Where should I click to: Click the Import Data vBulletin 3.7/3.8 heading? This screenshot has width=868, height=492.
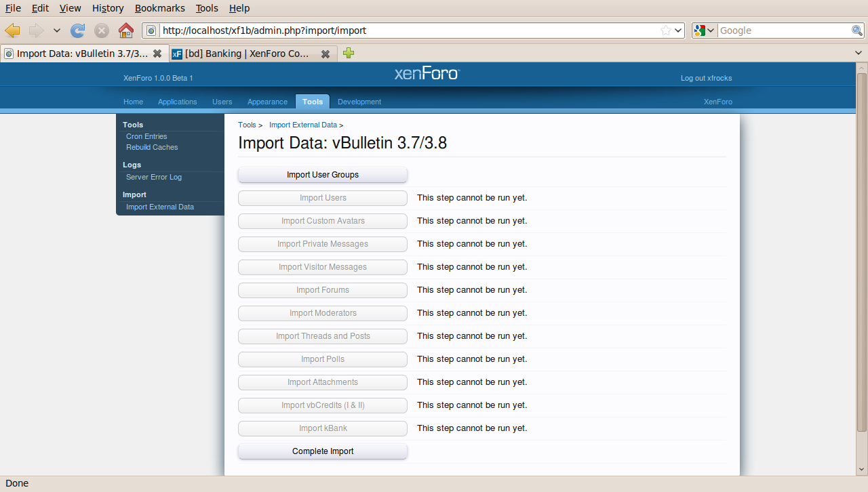(x=342, y=143)
